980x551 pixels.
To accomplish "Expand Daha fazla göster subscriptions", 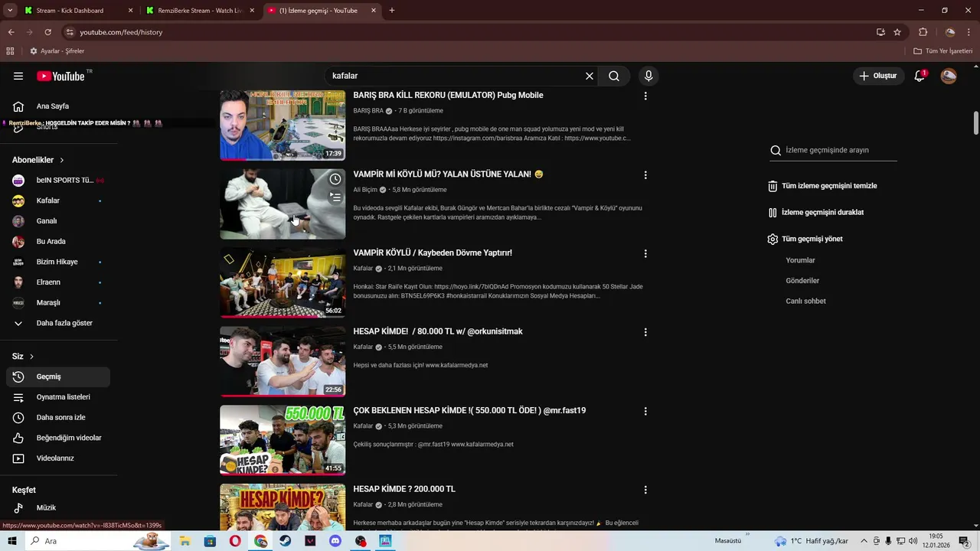I will tap(58, 323).
